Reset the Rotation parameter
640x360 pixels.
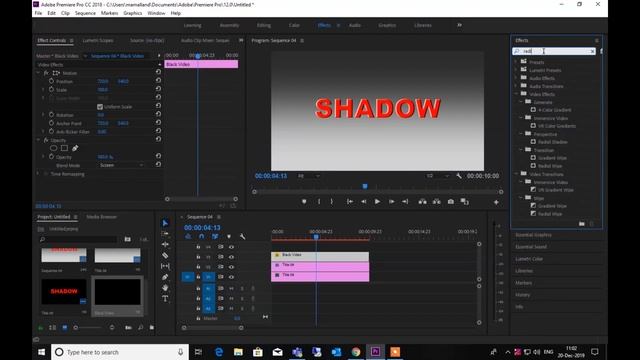click(x=158, y=114)
